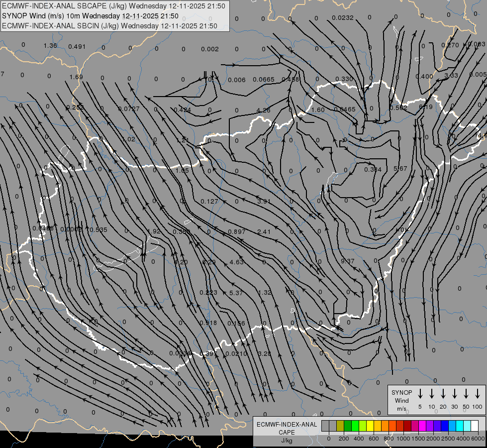Click the 100 m/s wind arrow in SYNOP legend
The width and height of the screenshot is (487, 448).
[478, 394]
